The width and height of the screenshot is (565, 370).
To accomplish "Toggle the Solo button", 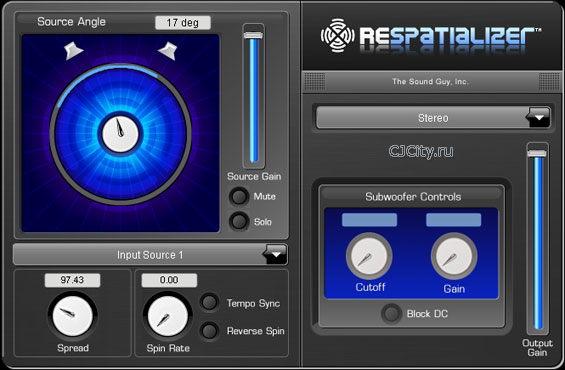I will 239,221.
